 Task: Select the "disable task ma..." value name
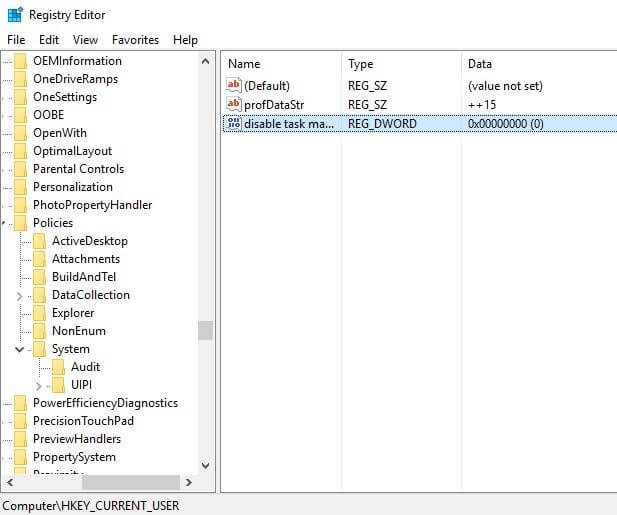(289, 124)
